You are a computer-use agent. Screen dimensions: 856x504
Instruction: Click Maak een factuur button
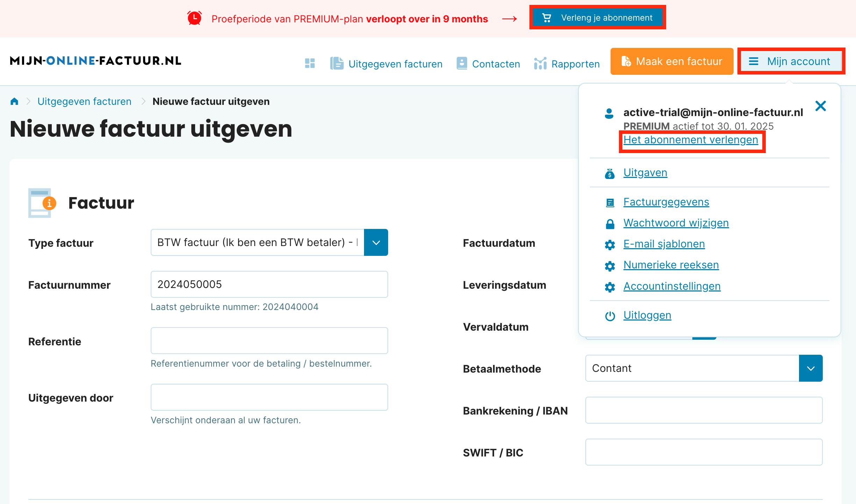coord(672,61)
